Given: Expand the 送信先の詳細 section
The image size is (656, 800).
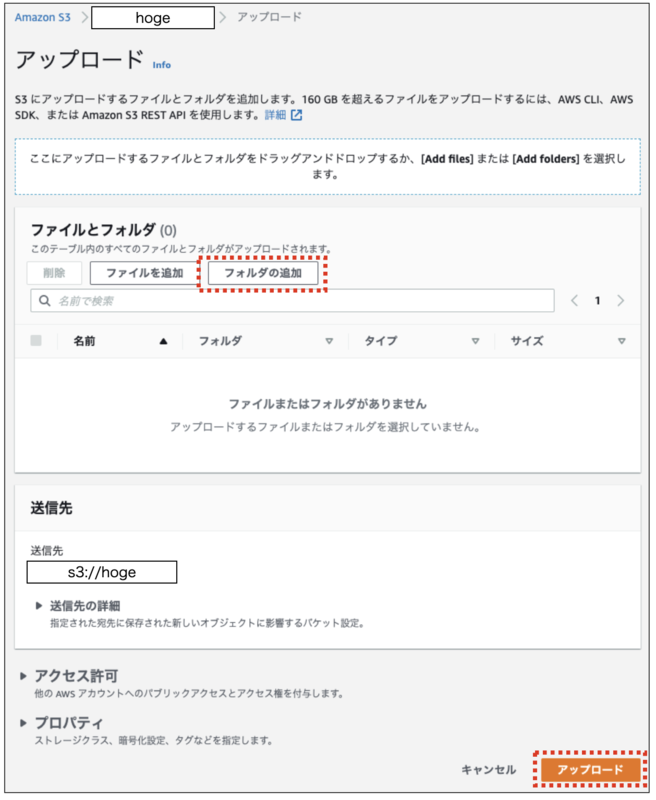Looking at the screenshot, I should (78, 606).
